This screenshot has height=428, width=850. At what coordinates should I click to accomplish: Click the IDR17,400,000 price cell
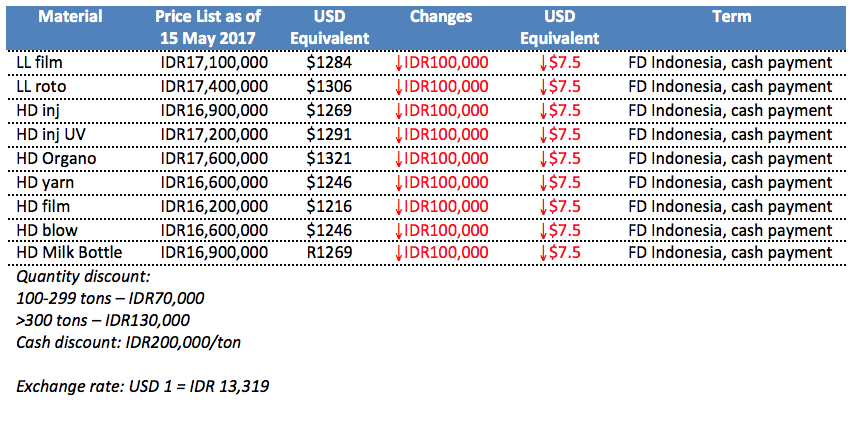pos(213,86)
